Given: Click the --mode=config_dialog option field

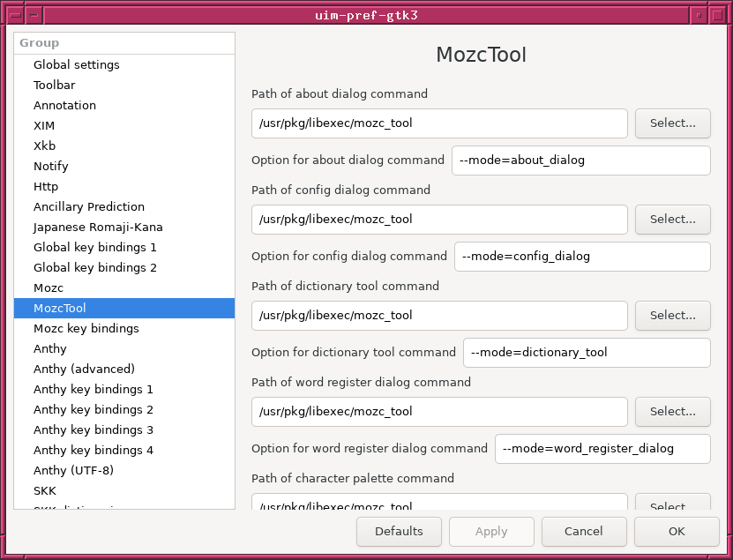Looking at the screenshot, I should tap(582, 257).
